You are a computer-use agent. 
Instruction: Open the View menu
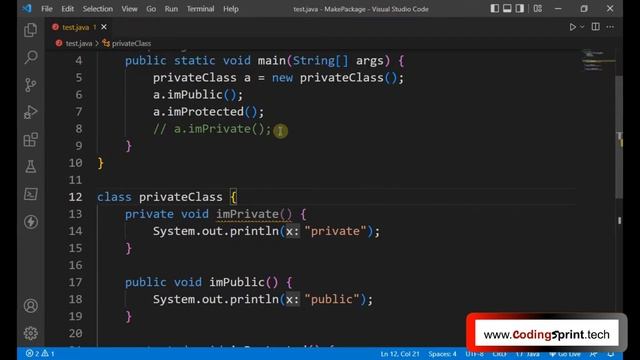tap(129, 9)
